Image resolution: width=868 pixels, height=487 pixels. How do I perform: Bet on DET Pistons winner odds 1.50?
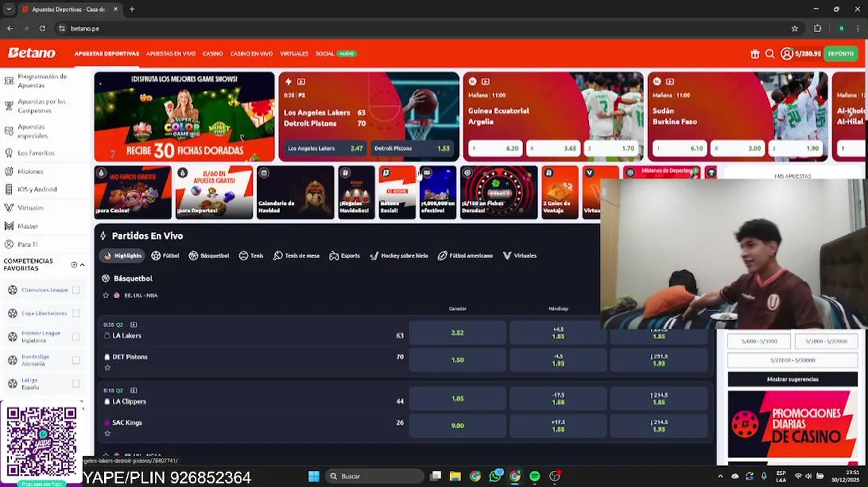click(458, 360)
